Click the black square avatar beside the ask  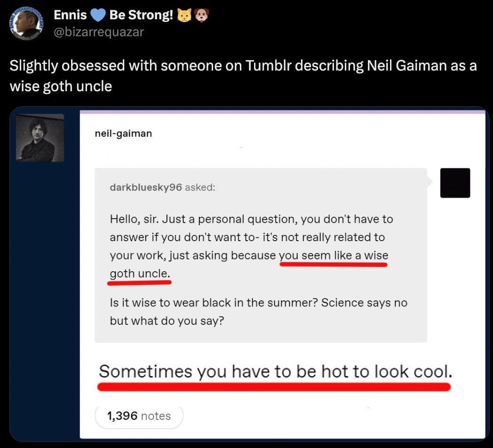click(x=455, y=182)
